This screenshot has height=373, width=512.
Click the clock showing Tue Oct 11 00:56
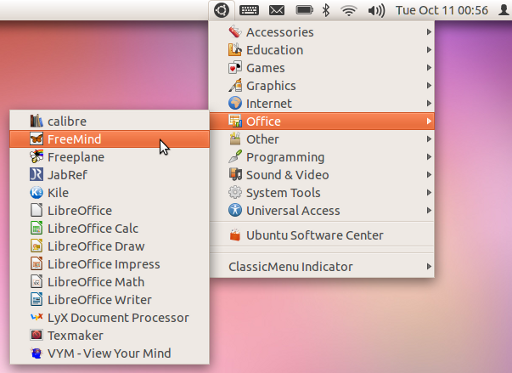tap(442, 10)
